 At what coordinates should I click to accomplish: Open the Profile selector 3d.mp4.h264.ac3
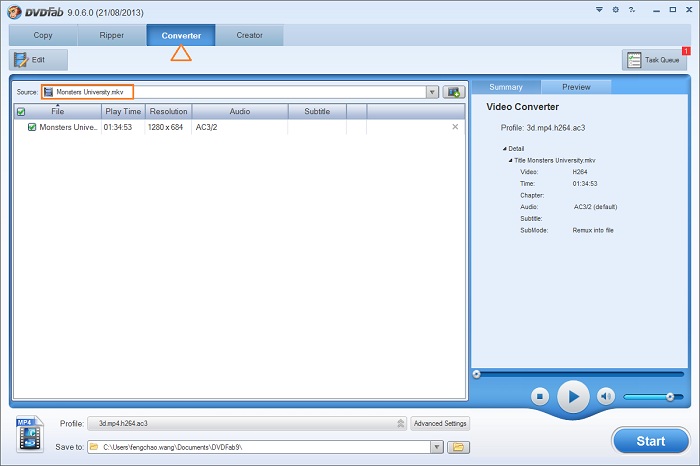point(247,423)
